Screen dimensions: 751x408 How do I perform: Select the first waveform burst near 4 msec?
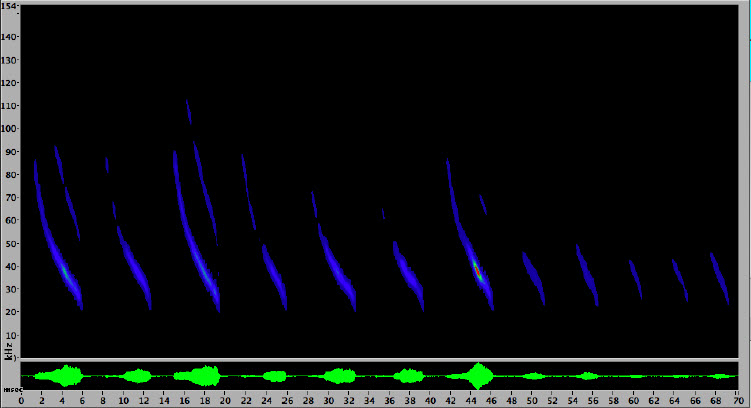click(68, 376)
